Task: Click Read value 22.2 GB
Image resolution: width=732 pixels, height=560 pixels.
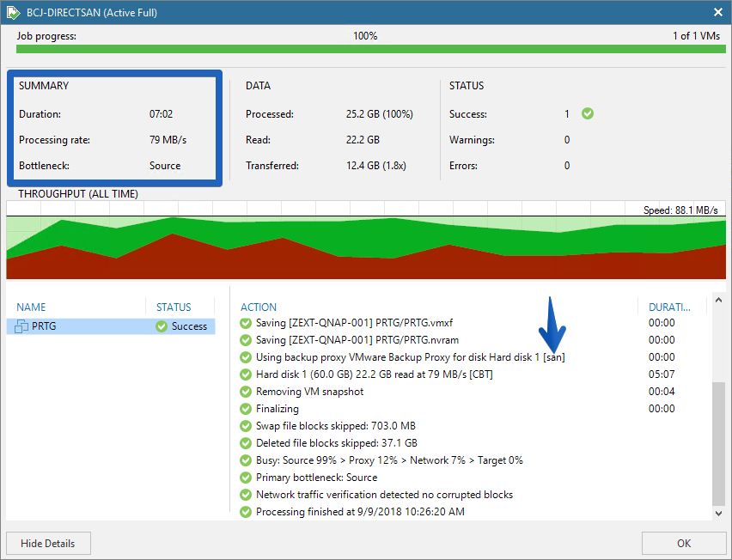Action: coord(363,140)
